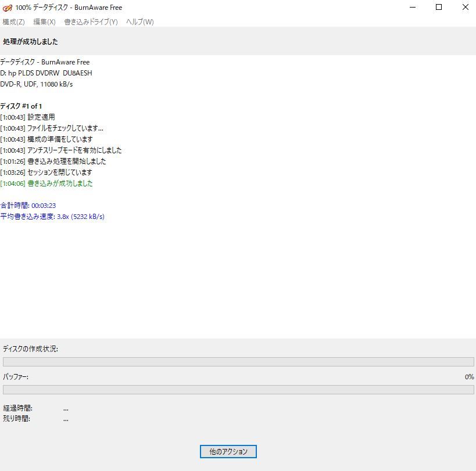Click the バッファー progress bar
The width and height of the screenshot is (476, 471).
238,390
